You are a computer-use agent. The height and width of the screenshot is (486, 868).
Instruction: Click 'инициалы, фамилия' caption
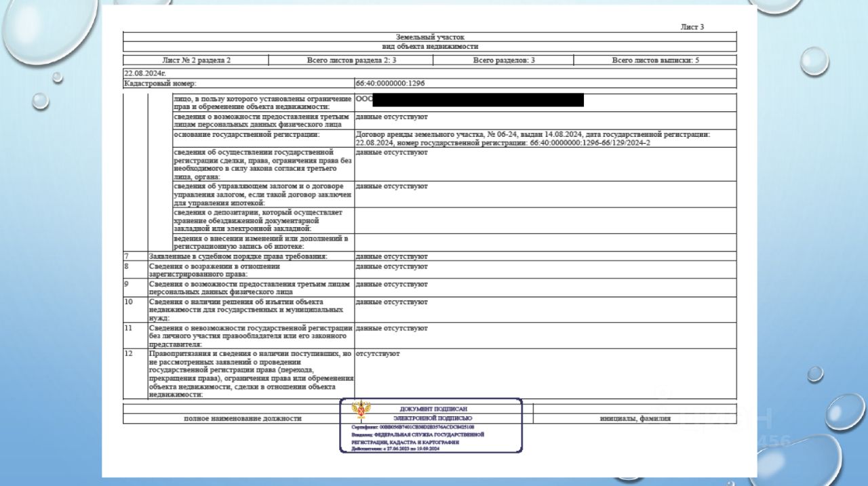point(635,418)
